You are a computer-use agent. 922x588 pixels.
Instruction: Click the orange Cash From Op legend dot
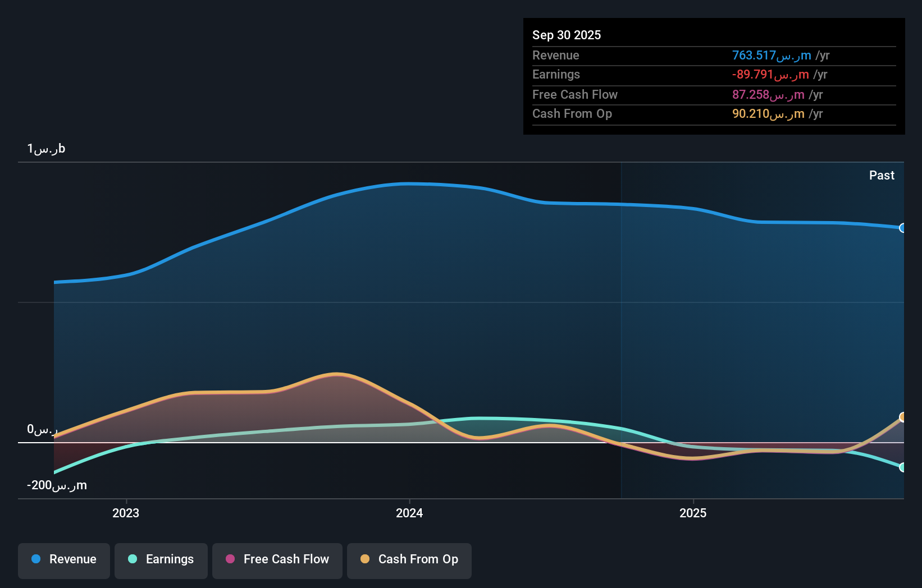click(x=364, y=559)
